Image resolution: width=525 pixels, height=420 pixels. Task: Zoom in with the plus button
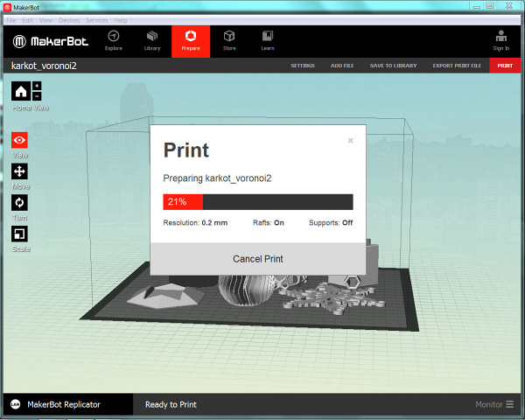coord(37,86)
